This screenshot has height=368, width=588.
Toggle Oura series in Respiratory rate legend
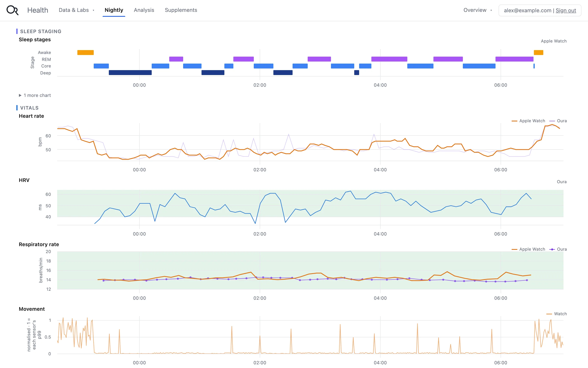(x=558, y=249)
